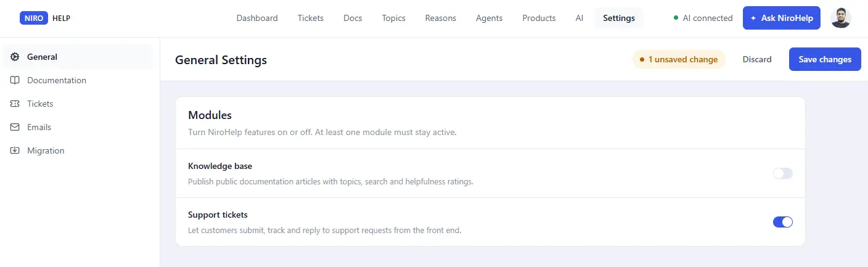The image size is (868, 267).
Task: Click the Save changes button
Action: (x=825, y=59)
